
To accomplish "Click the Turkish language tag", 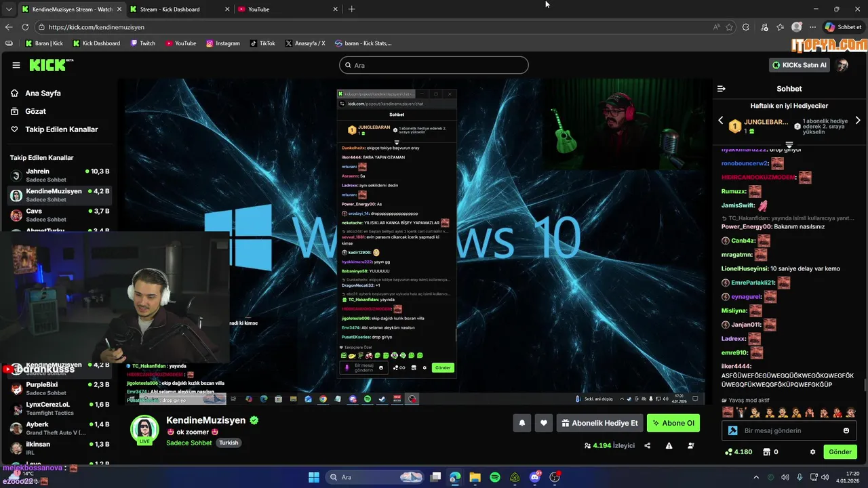I will tap(229, 443).
